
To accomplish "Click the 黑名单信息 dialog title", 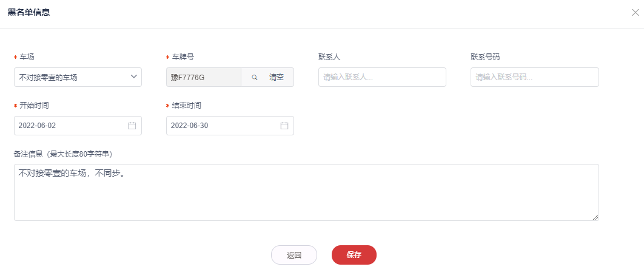I will [29, 13].
